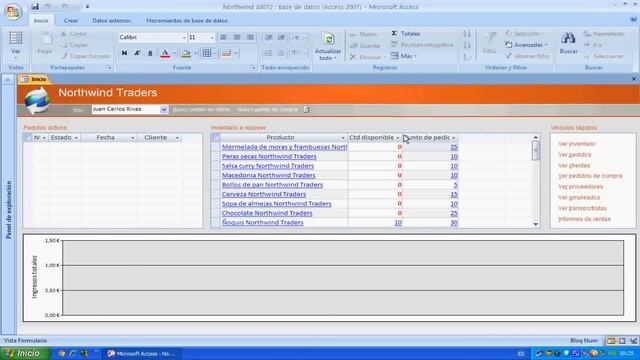Switch to the Inicio ribbon tab

coord(41,20)
